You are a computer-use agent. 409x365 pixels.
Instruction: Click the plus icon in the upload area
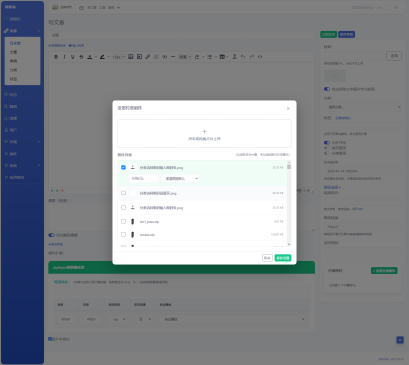pyautogui.click(x=204, y=131)
